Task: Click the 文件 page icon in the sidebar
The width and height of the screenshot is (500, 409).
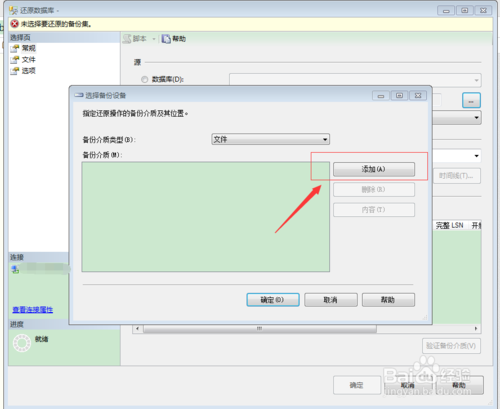Action: tap(14, 60)
